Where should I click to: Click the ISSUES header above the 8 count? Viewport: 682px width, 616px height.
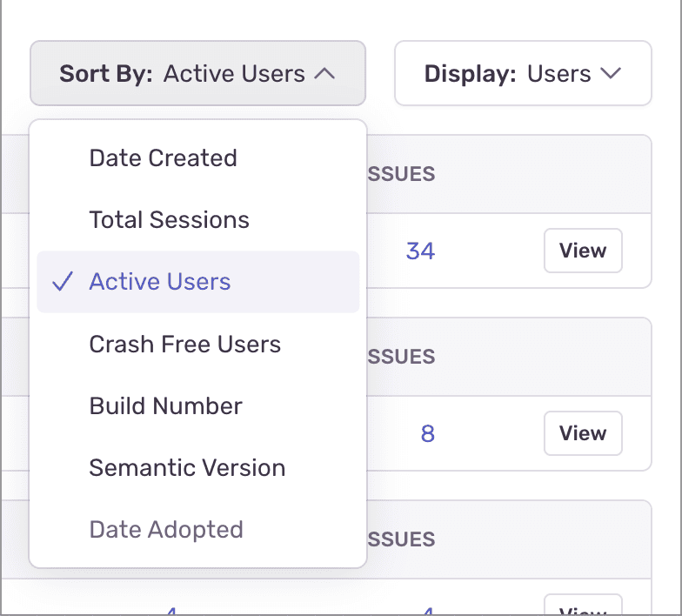pos(401,357)
